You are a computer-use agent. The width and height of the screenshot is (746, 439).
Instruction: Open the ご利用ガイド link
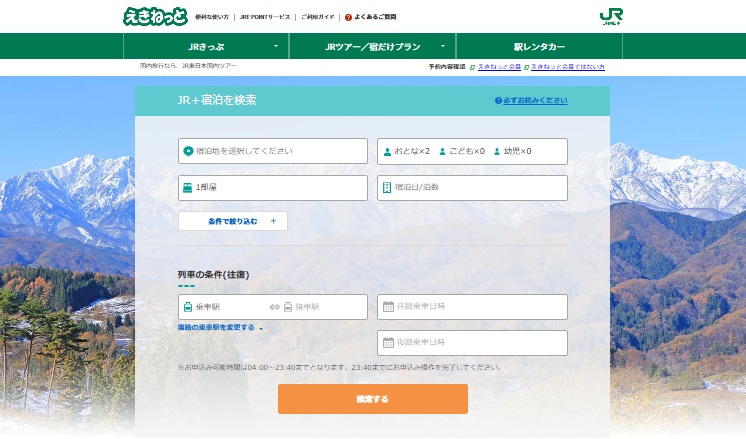click(317, 17)
